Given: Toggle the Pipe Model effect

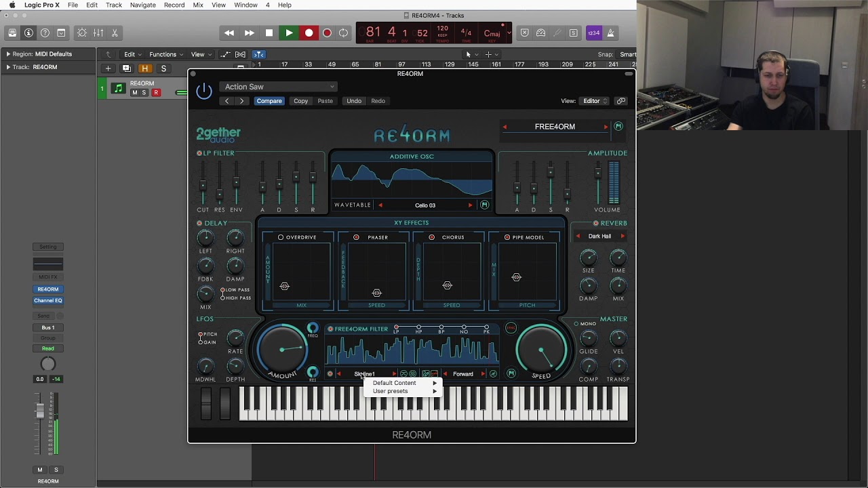Looking at the screenshot, I should 507,237.
